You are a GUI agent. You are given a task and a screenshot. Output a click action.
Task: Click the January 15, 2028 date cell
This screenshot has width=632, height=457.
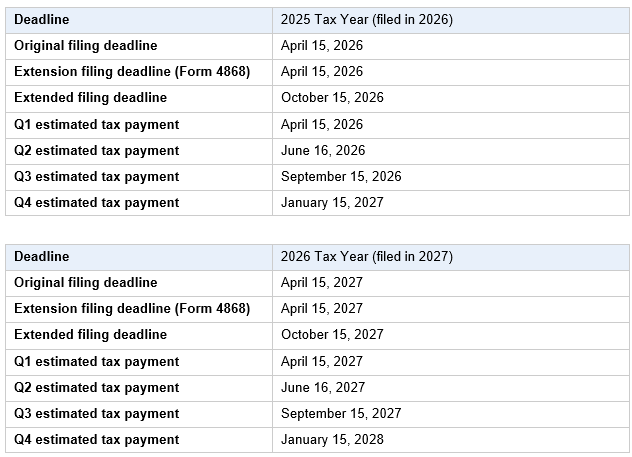[x=332, y=440]
